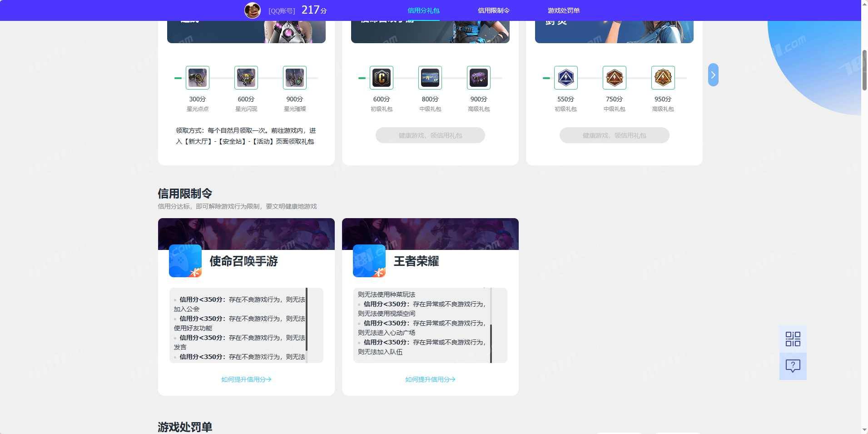Screen dimensions: 868x434
Task: Click the page scrollbar up arrow
Action: (864, 4)
